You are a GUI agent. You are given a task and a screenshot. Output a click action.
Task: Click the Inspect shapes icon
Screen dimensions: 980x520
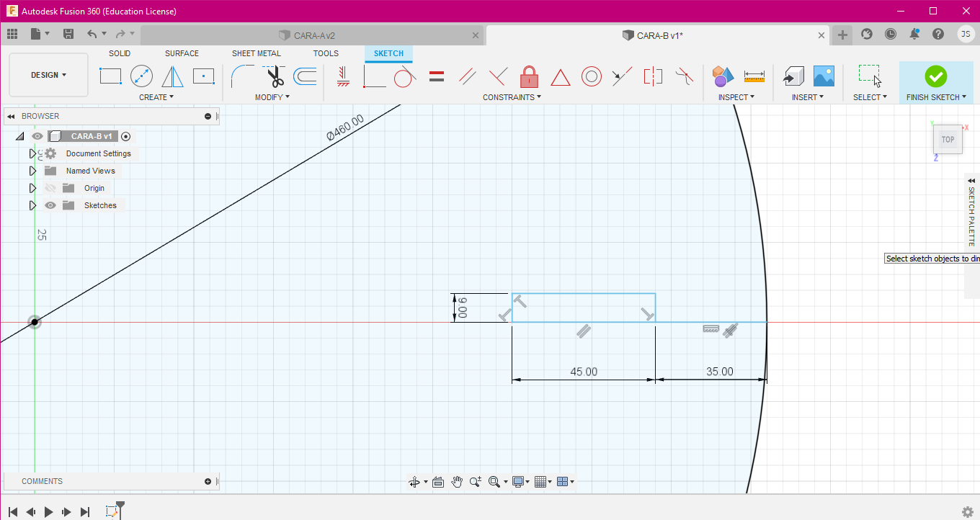pos(723,76)
